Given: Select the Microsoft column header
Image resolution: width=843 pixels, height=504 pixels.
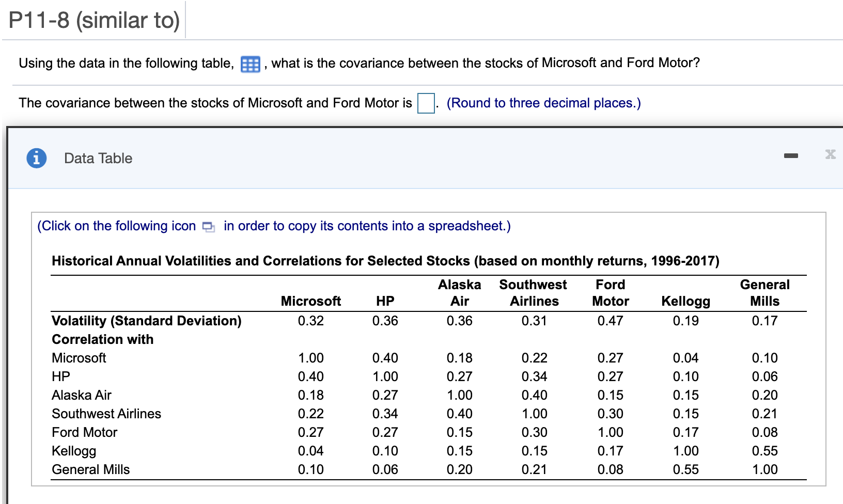Looking at the screenshot, I should pos(311,301).
